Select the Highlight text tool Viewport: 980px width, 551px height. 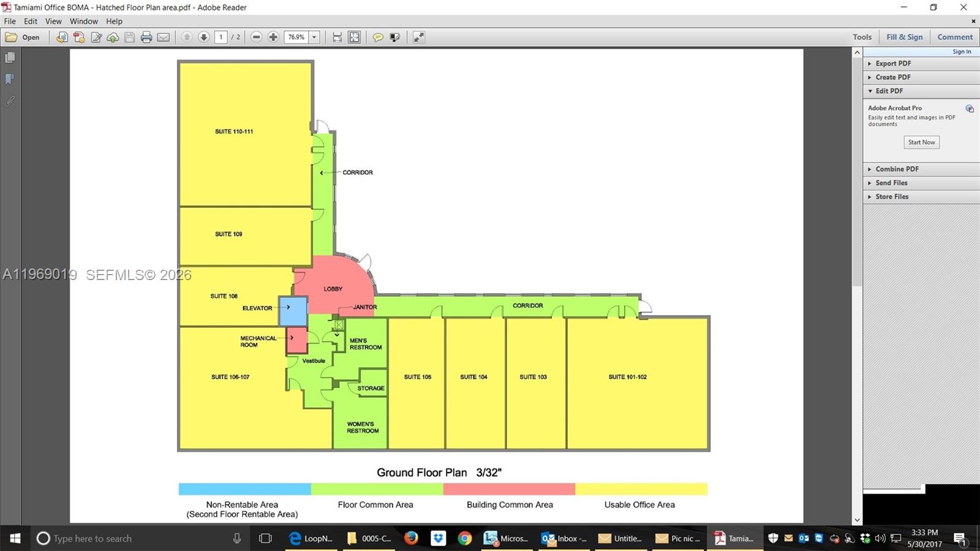(x=395, y=37)
